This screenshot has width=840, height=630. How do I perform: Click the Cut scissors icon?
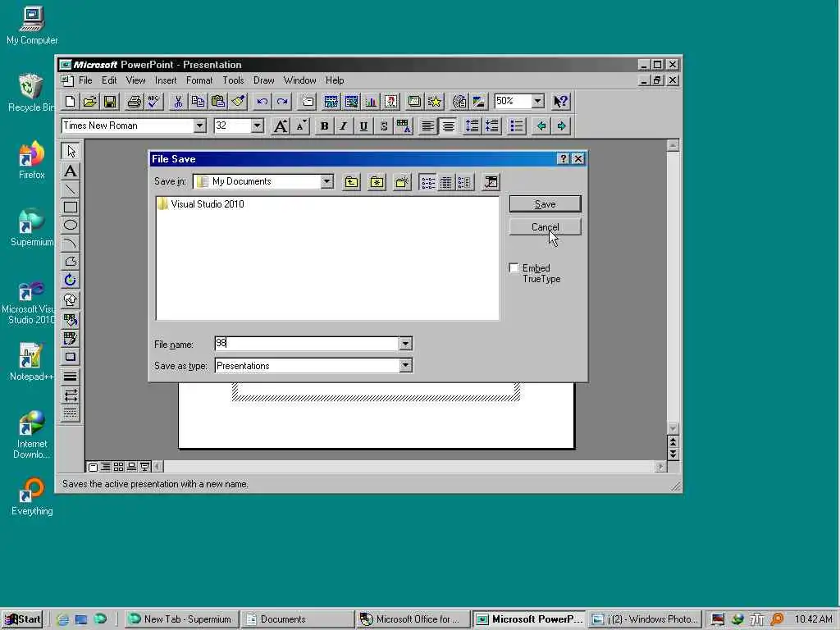click(178, 101)
